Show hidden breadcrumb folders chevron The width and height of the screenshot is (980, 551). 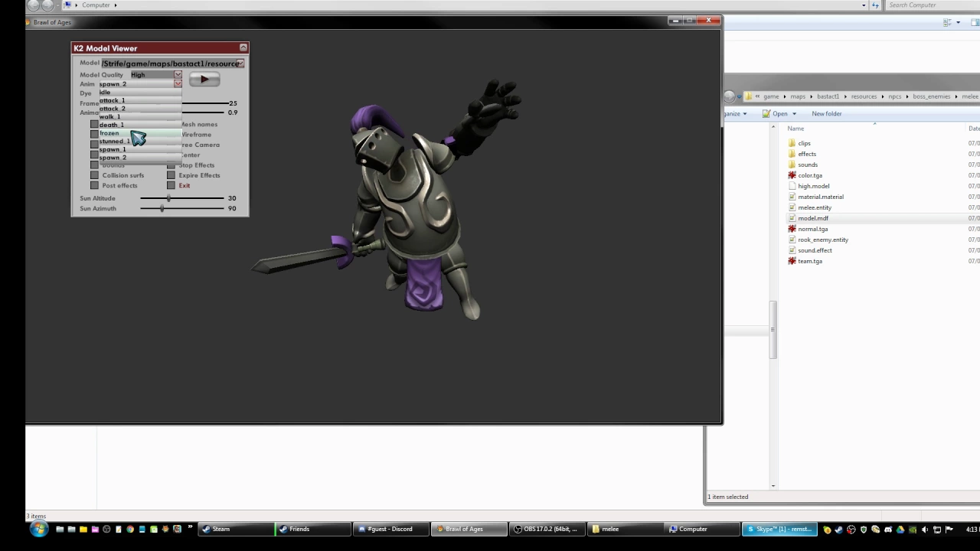(x=757, y=96)
